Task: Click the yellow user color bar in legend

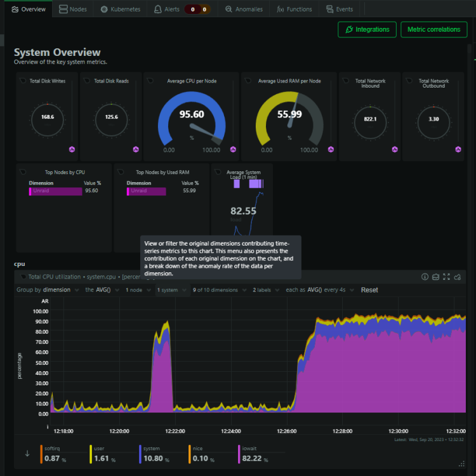Action: (x=91, y=454)
